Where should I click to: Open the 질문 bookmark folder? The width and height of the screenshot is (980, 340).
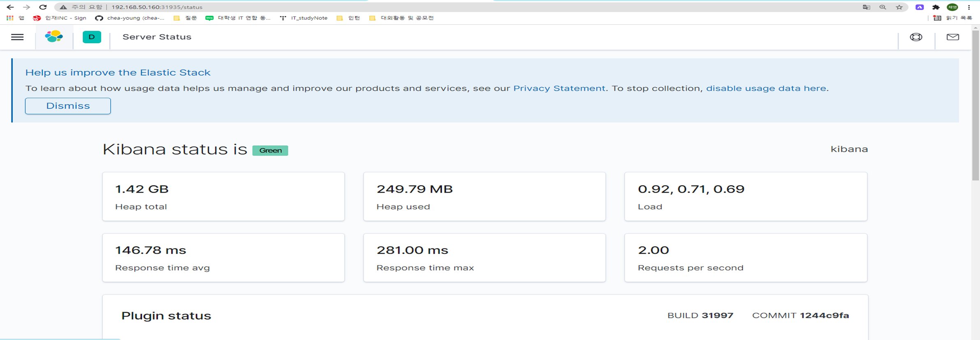(185, 18)
